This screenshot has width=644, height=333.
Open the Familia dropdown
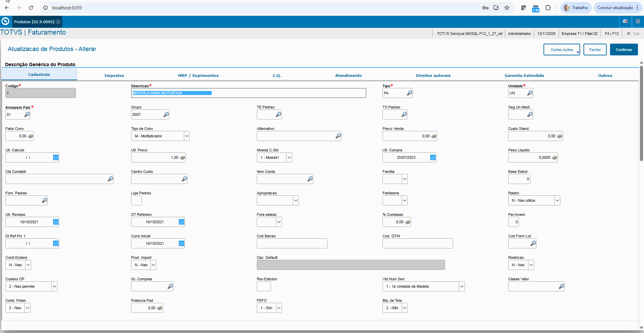pyautogui.click(x=405, y=179)
